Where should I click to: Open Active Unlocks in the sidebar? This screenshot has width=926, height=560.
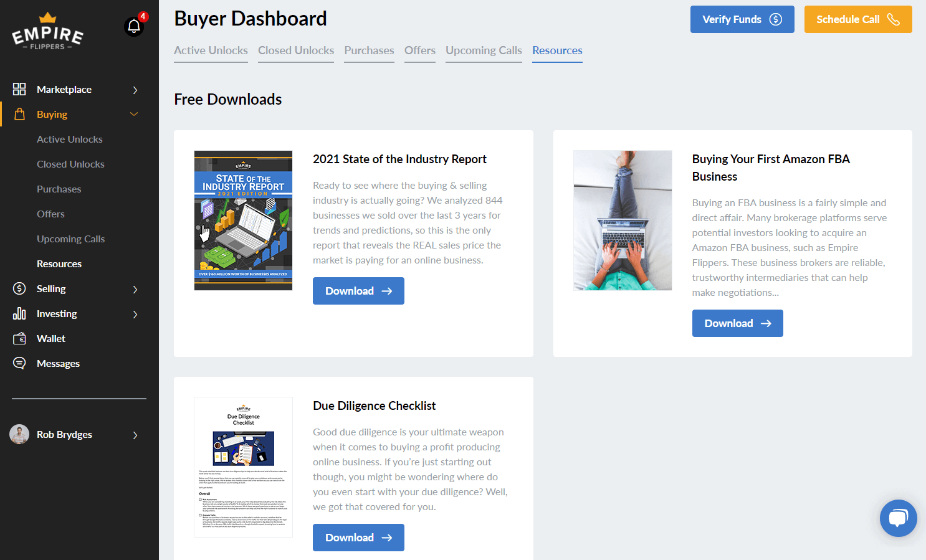point(69,139)
